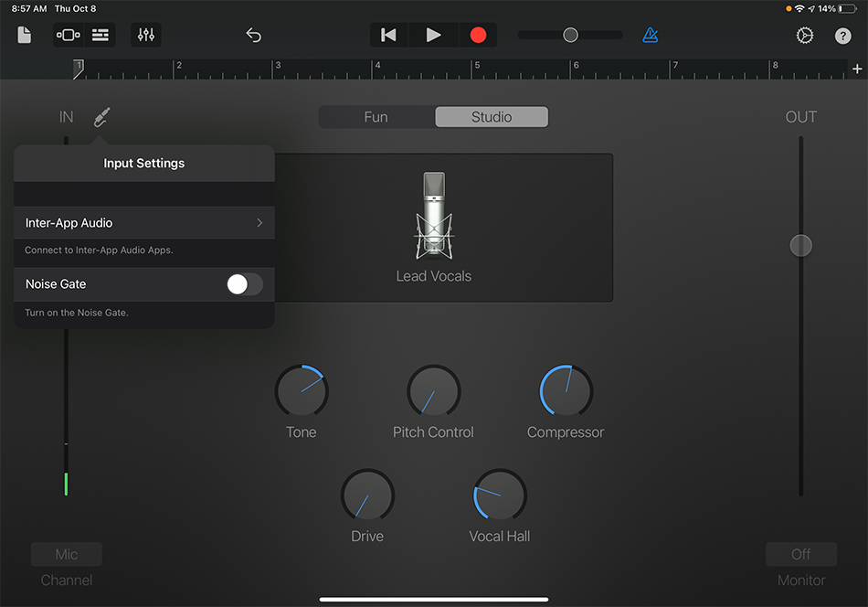Open Inter-App Audio submenu

pos(144,223)
